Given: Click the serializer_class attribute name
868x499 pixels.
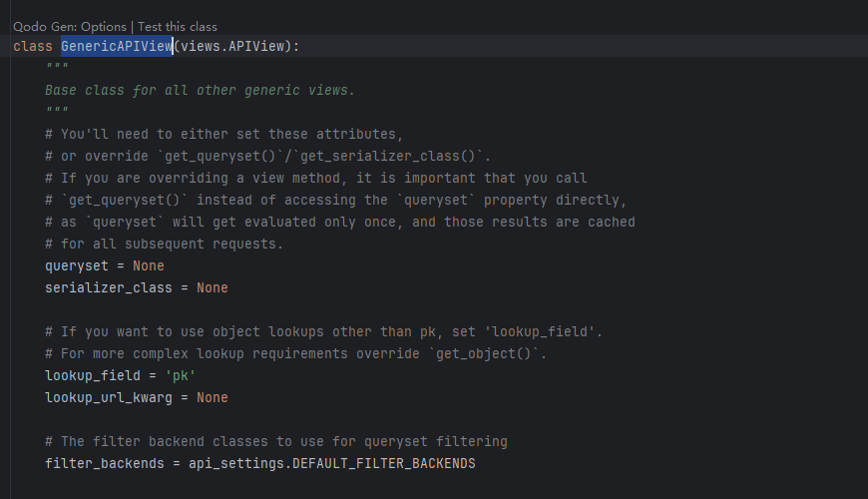Looking at the screenshot, I should 108,288.
